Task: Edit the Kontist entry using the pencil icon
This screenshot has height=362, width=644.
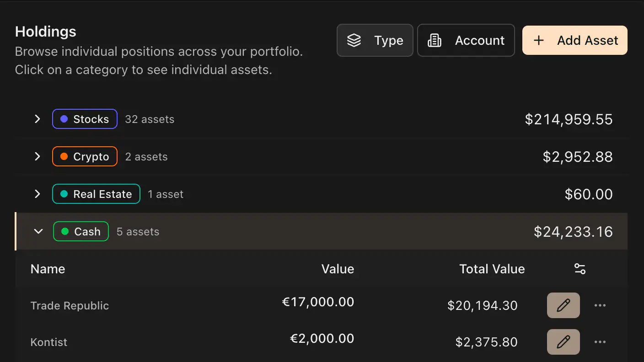Action: click(563, 342)
